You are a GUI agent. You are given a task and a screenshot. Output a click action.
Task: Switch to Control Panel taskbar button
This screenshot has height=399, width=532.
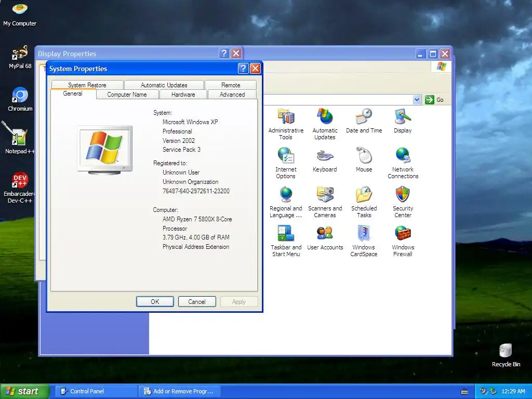click(95, 391)
